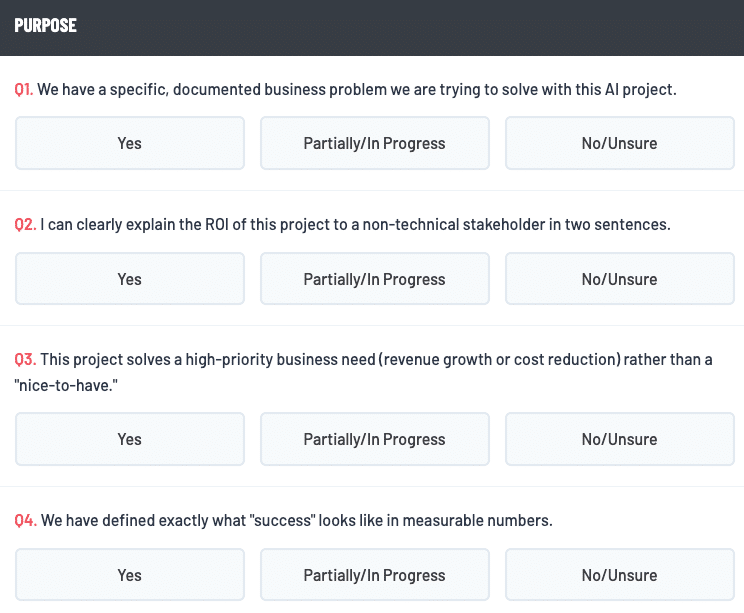The height and width of the screenshot is (613, 744).
Task: Click the Q1 documented business problem statement
Action: [x=357, y=90]
